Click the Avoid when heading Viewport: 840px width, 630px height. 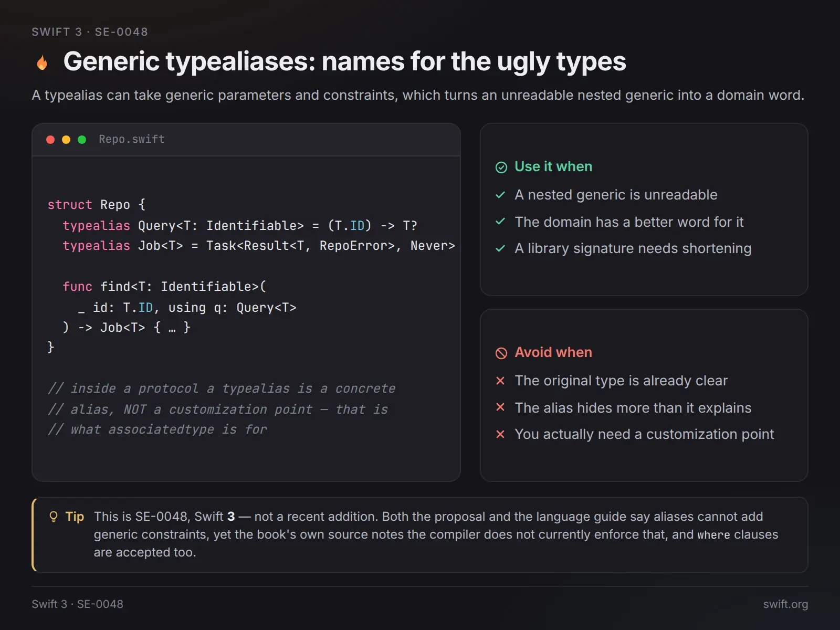553,352
